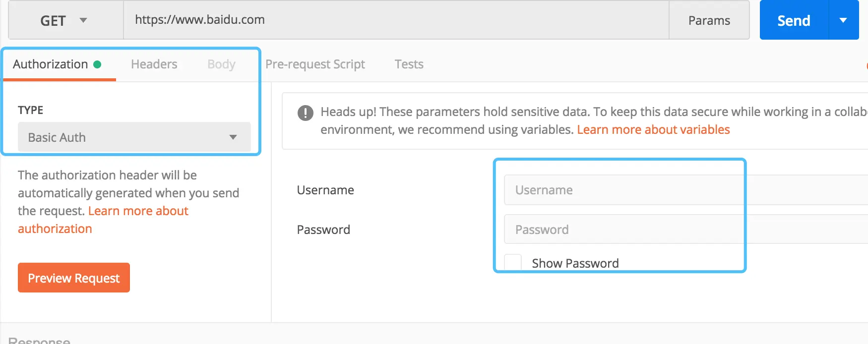This screenshot has height=344, width=868.
Task: Open the Send button dropdown arrow
Action: [843, 20]
